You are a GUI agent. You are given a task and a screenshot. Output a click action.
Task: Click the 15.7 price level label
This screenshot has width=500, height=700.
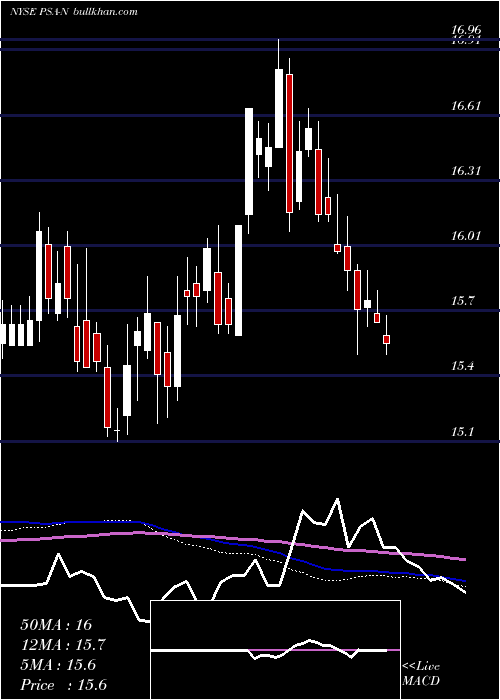(462, 301)
